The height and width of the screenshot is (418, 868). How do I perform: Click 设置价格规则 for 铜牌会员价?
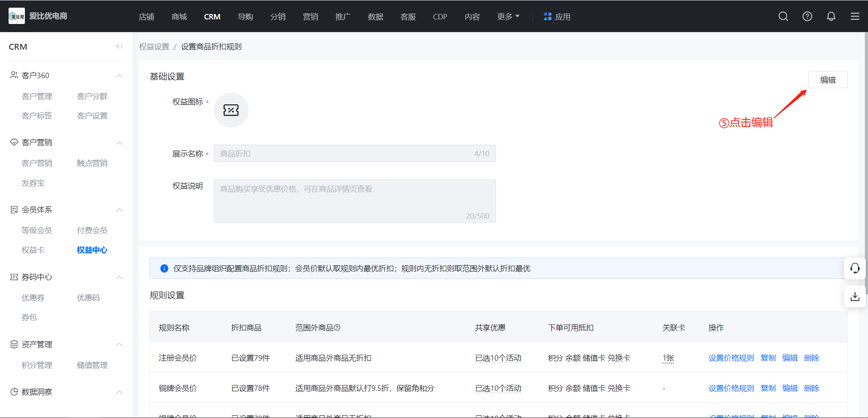(731, 388)
